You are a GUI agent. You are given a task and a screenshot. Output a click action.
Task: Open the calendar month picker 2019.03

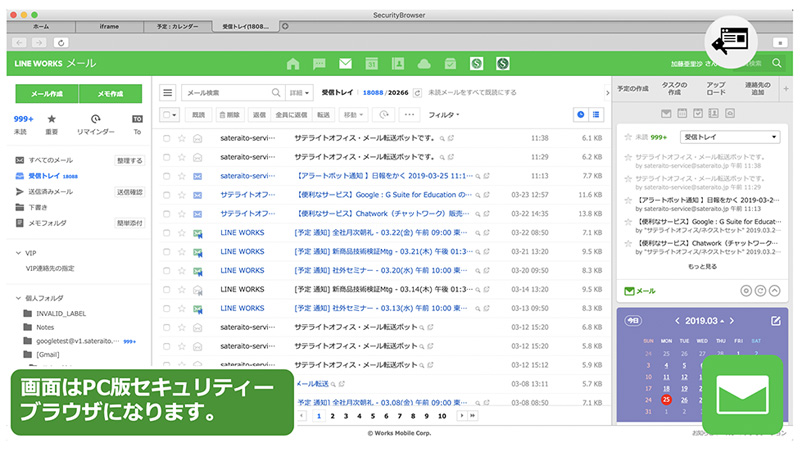coord(704,321)
